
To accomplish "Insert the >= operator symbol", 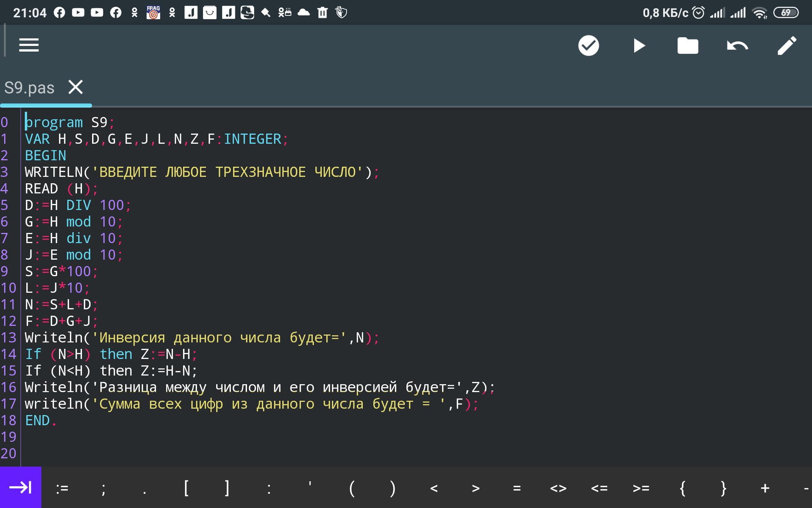I will [x=641, y=488].
